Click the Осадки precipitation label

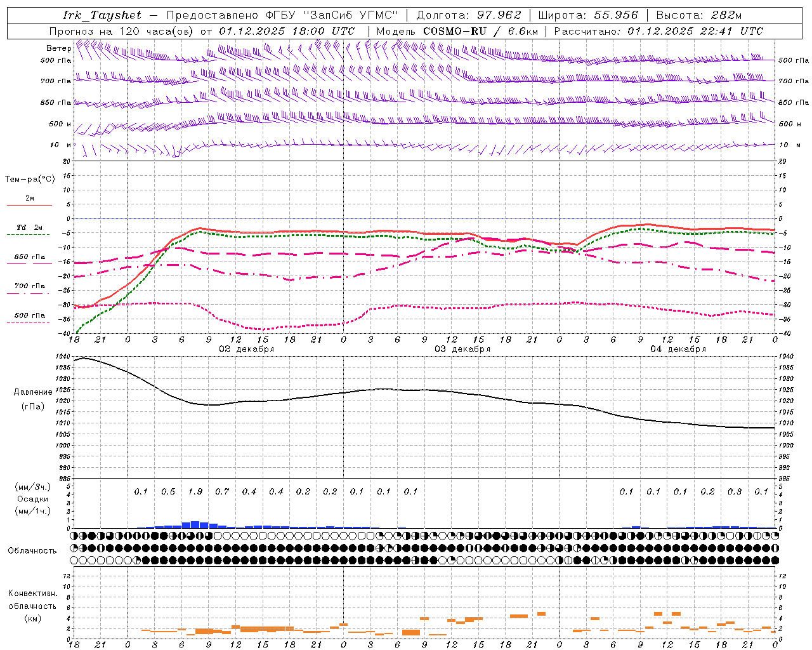pyautogui.click(x=33, y=499)
